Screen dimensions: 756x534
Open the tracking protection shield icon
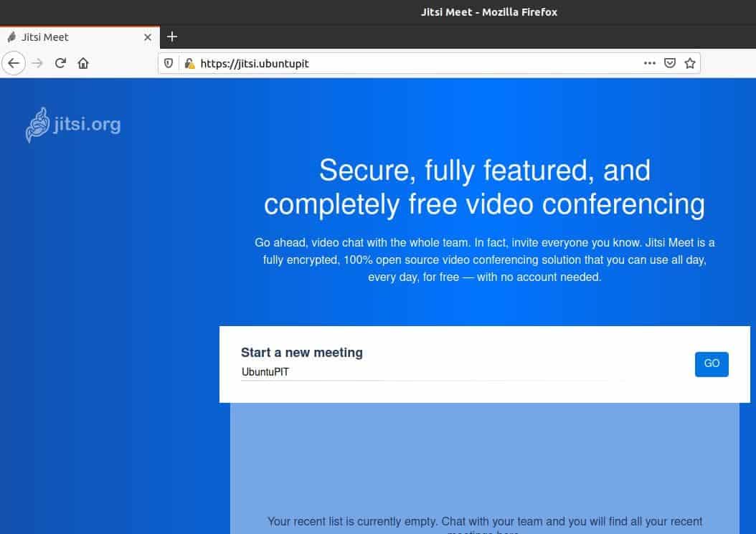pyautogui.click(x=169, y=63)
